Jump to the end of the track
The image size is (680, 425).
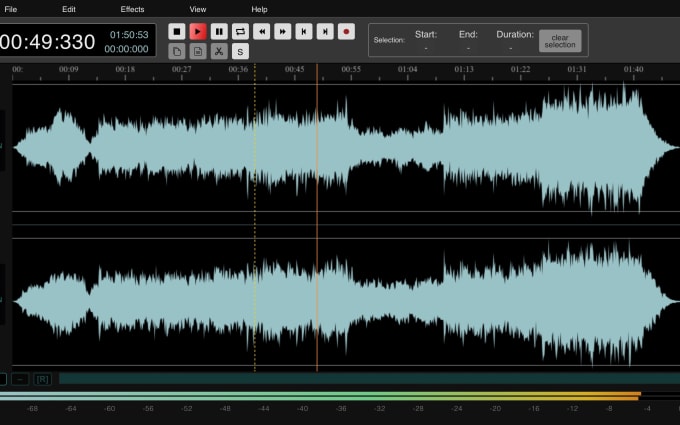[x=325, y=32]
